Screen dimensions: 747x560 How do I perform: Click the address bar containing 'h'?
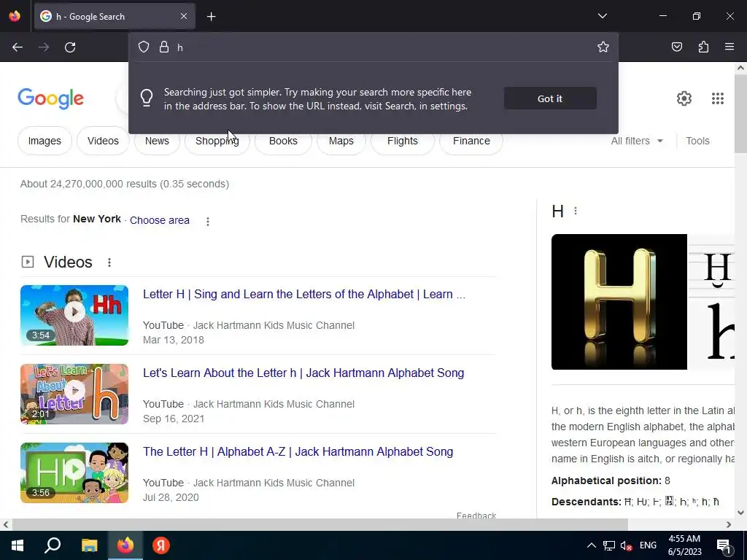[x=373, y=47]
